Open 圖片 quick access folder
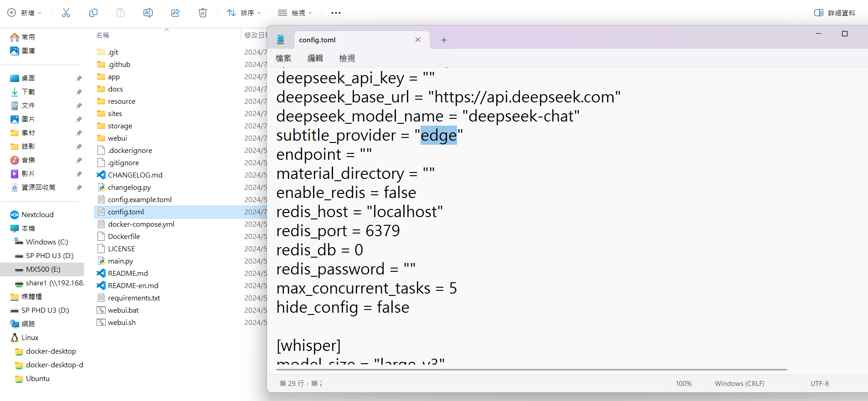The image size is (868, 401). click(x=23, y=119)
